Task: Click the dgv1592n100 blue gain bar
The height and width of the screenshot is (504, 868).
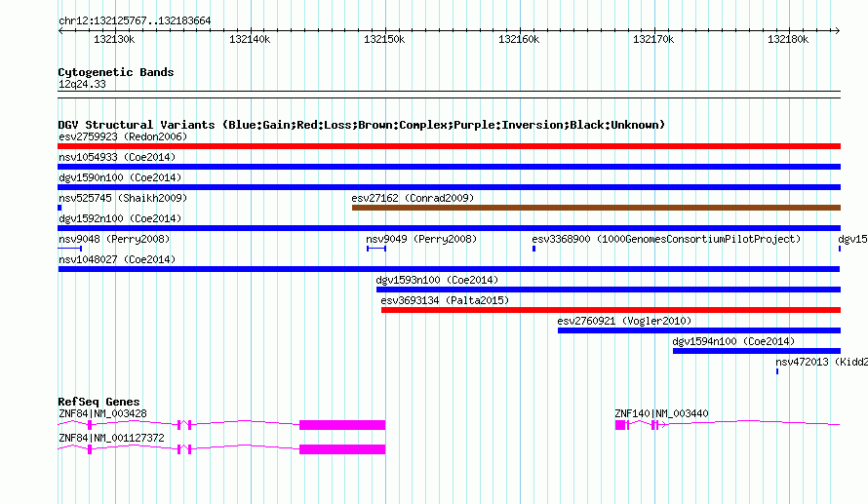Action: click(x=449, y=228)
